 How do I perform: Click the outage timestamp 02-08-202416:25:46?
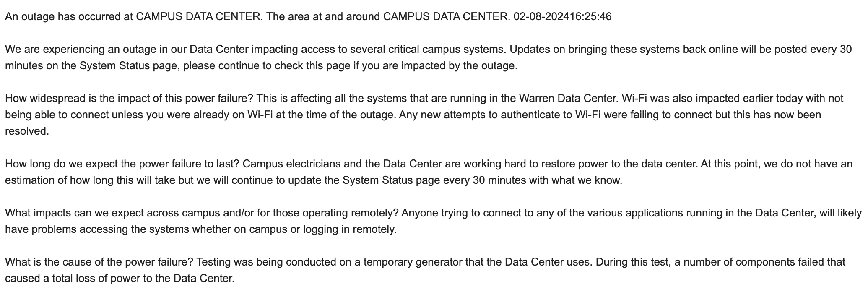coord(562,17)
